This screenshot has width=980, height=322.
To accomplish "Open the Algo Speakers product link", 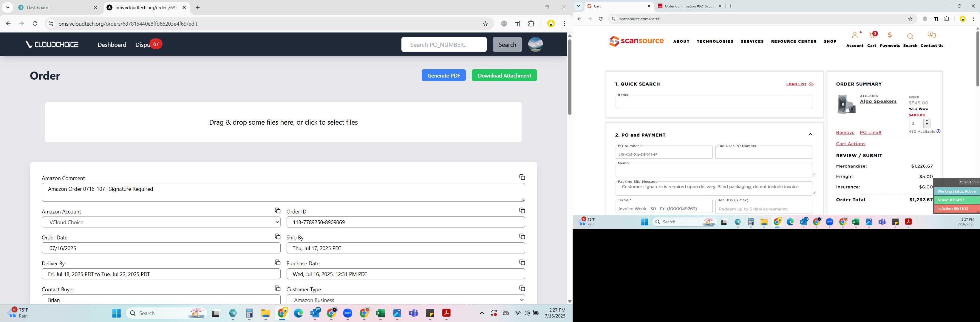I will pos(878,101).
